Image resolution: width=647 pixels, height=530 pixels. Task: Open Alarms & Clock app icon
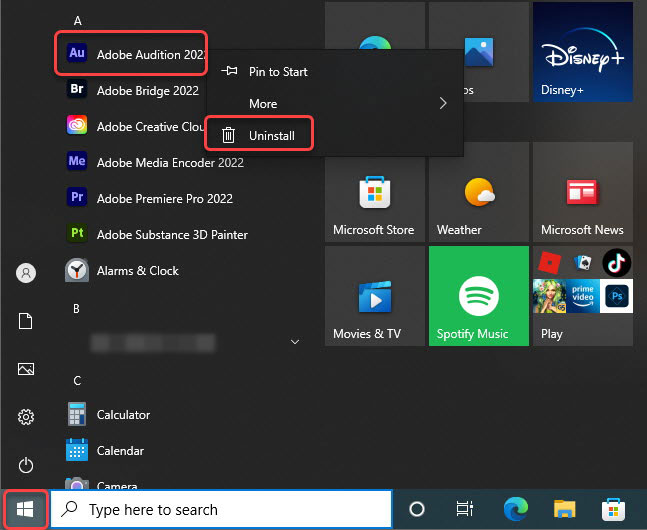[77, 270]
